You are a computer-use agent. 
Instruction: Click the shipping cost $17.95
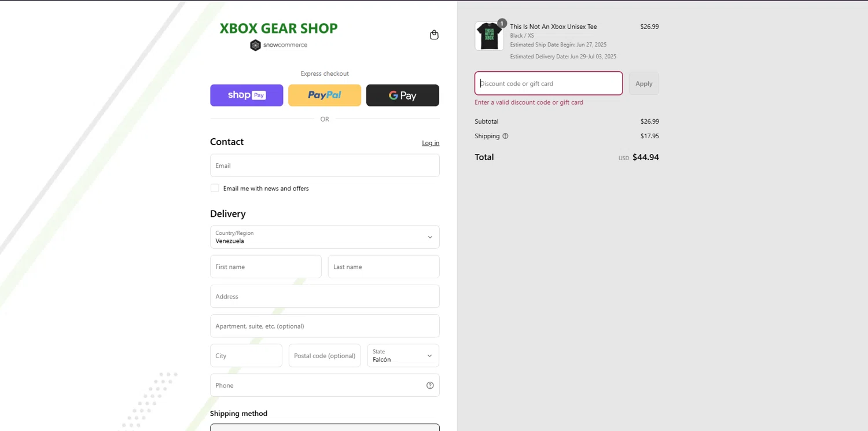pyautogui.click(x=649, y=136)
